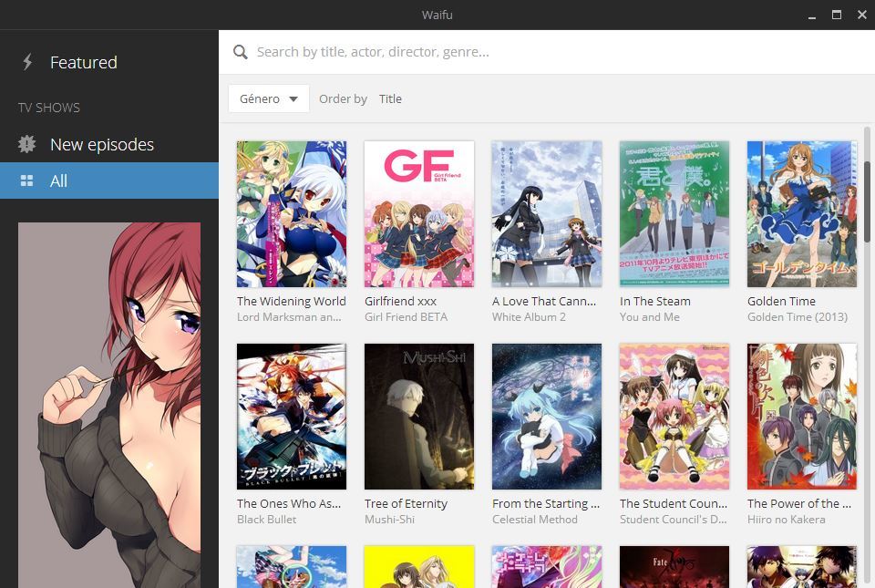
Task: Open The Power of the ... poster
Action: pyautogui.click(x=802, y=417)
